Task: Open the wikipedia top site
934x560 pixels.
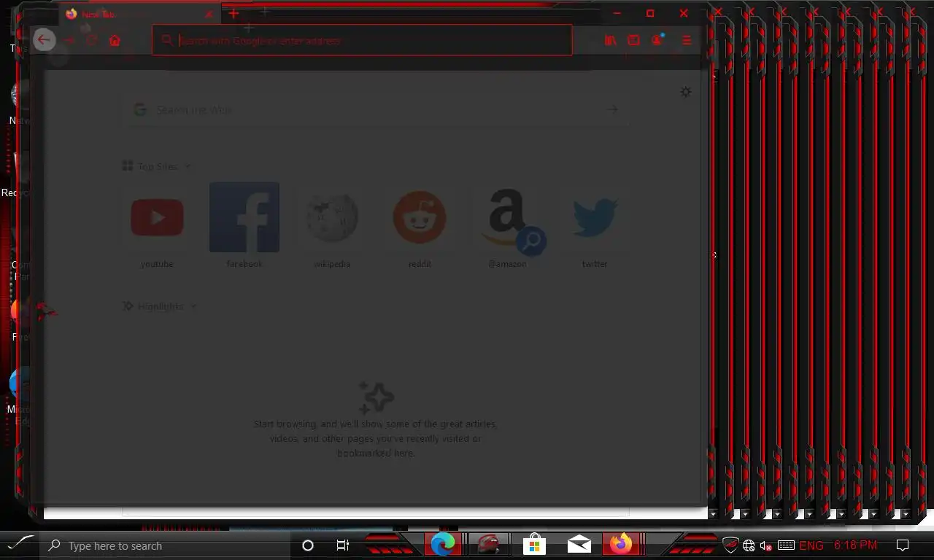Action: (x=332, y=225)
